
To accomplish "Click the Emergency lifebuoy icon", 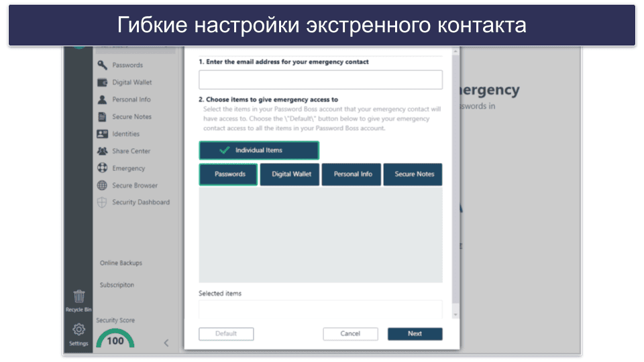I will [x=102, y=168].
